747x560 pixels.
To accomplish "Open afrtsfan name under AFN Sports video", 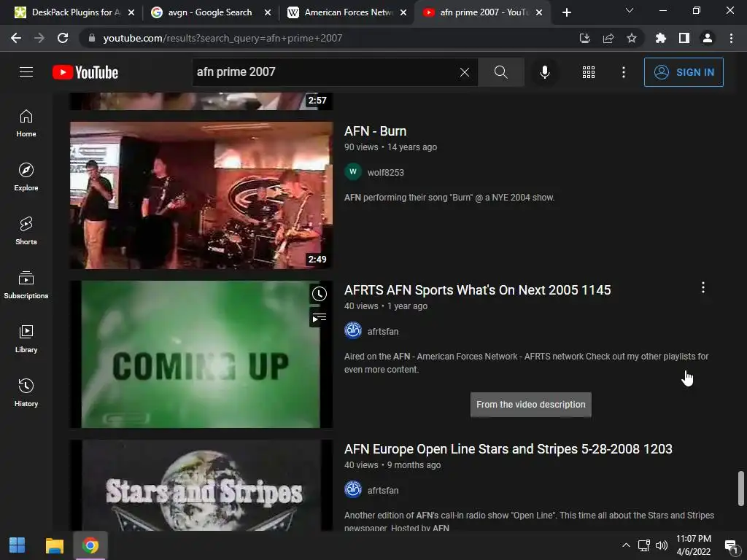I will (x=382, y=332).
